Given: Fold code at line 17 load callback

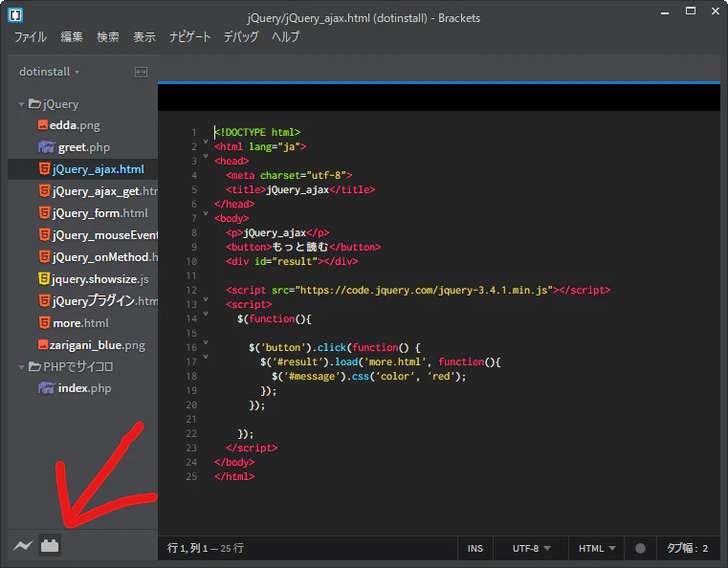Looking at the screenshot, I should [x=206, y=357].
